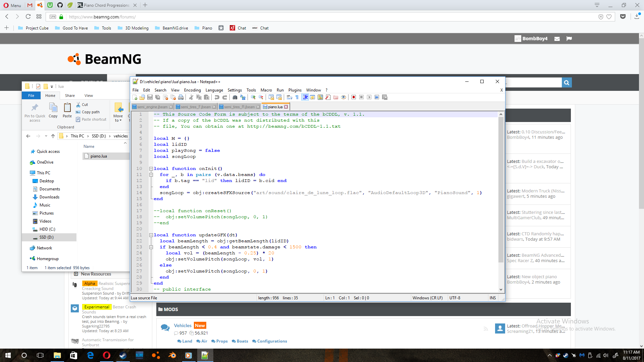Collapse the onInit function fold marker
The height and width of the screenshot is (362, 644).
click(151, 169)
